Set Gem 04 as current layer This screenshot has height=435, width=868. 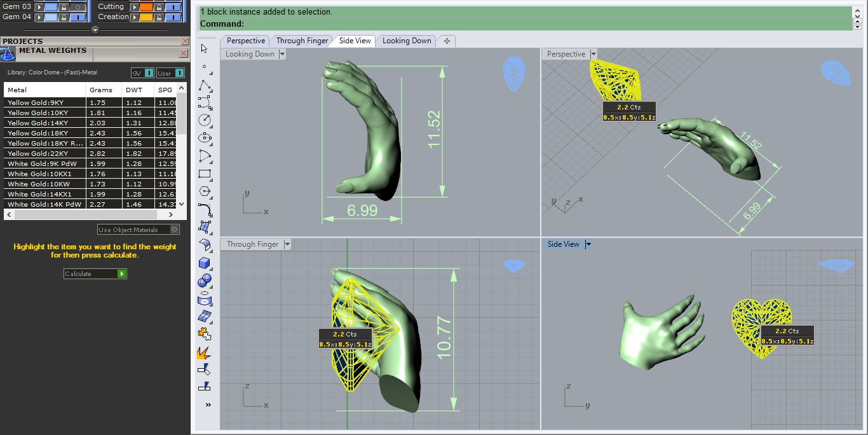pos(39,17)
